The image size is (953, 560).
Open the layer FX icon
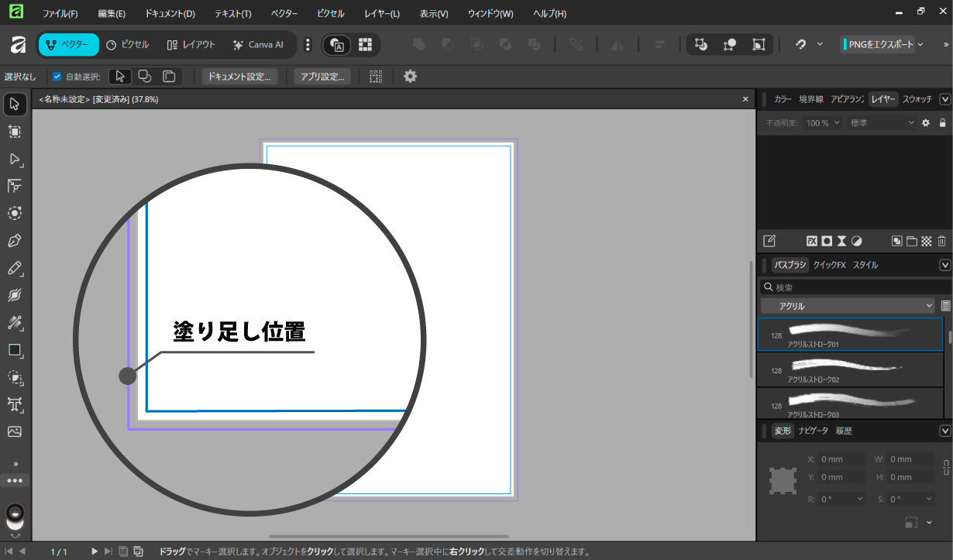[x=812, y=241]
